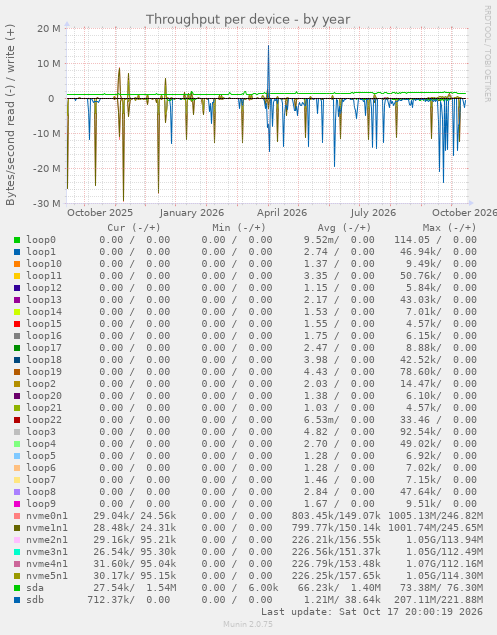This screenshot has width=497, height=635.
Task: Click the January 2026 x-axis label
Action: click(x=192, y=213)
